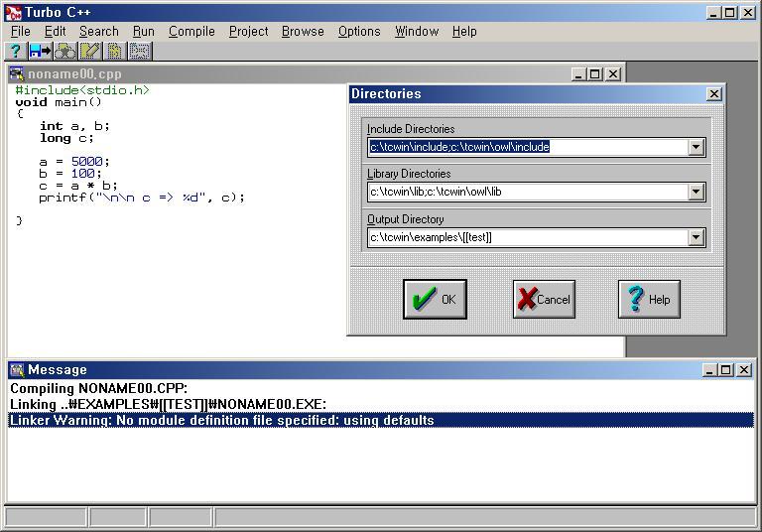The height and width of the screenshot is (532, 762).
Task: Click the Help button in the Directories dialog
Action: pos(649,299)
